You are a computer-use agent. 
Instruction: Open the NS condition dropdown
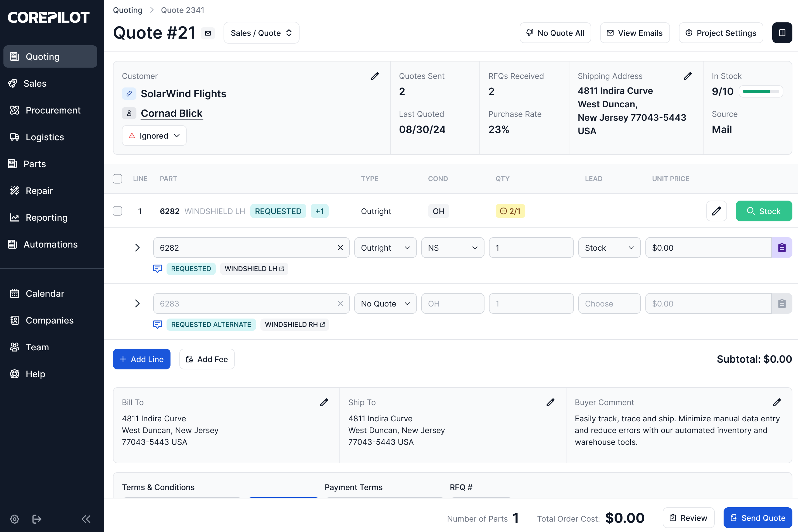(x=452, y=248)
